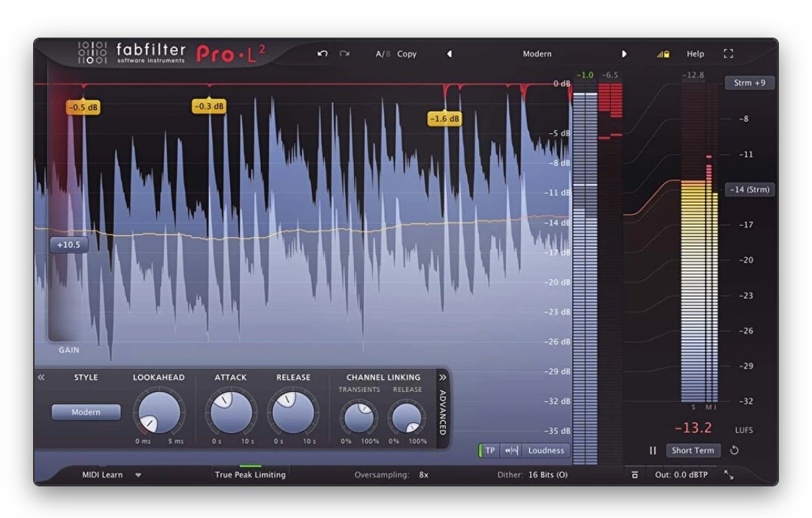The height and width of the screenshot is (518, 812).
Task: Click the +10.5 Gain slider handle
Action: point(69,244)
